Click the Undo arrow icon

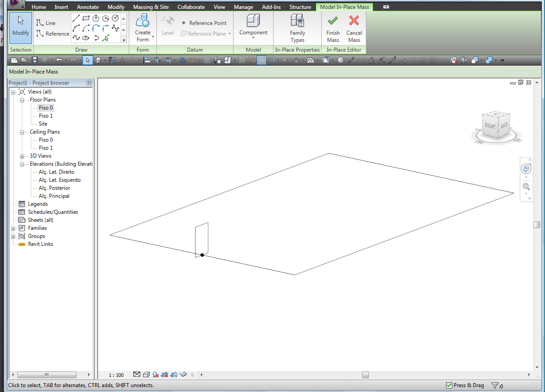click(58, 60)
